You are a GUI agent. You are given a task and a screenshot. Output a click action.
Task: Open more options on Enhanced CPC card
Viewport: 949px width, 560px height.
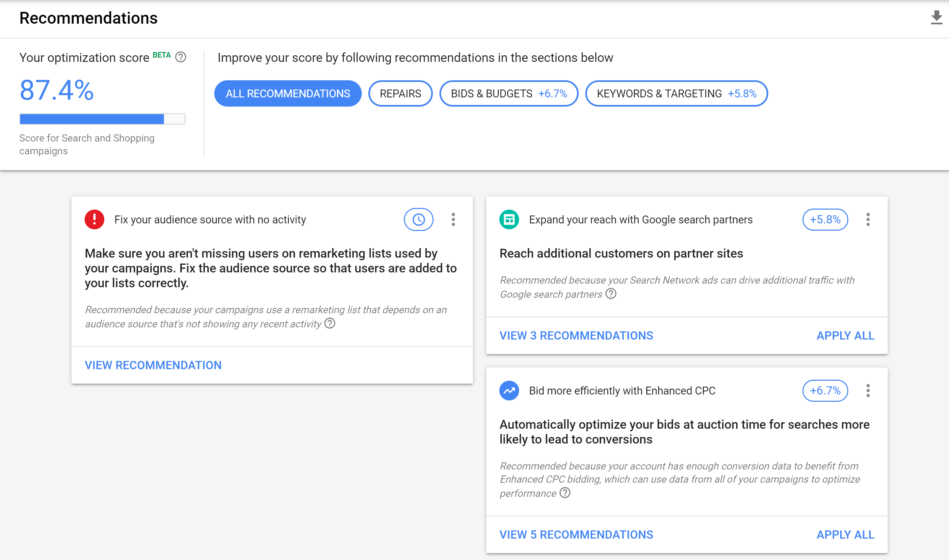click(868, 391)
